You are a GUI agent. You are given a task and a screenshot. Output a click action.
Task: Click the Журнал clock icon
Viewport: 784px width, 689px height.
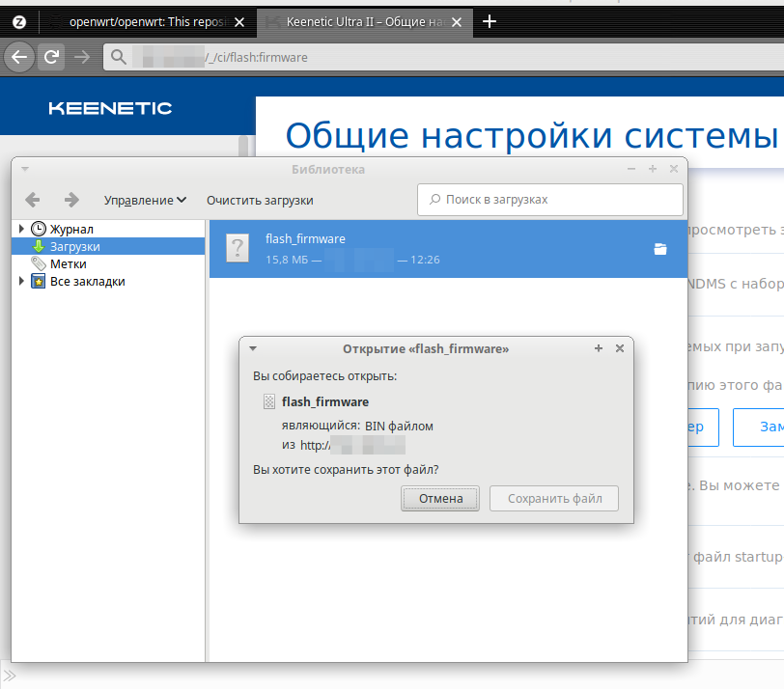(39, 229)
